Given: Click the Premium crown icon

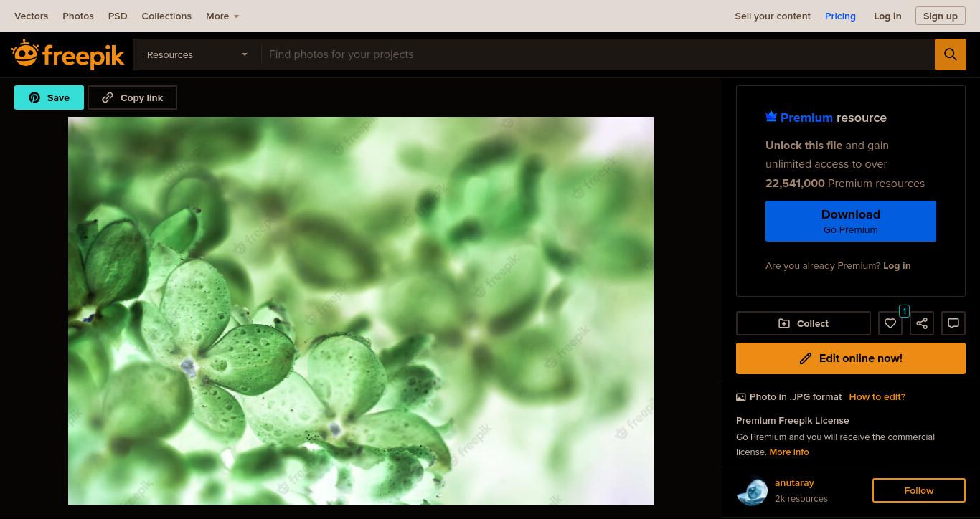Looking at the screenshot, I should click(x=771, y=116).
